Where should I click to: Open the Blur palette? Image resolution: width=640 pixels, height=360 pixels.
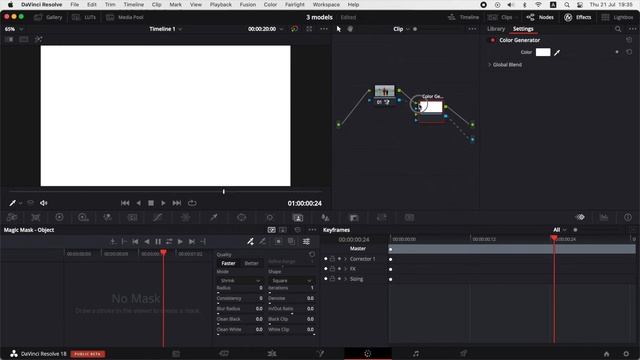pos(325,218)
